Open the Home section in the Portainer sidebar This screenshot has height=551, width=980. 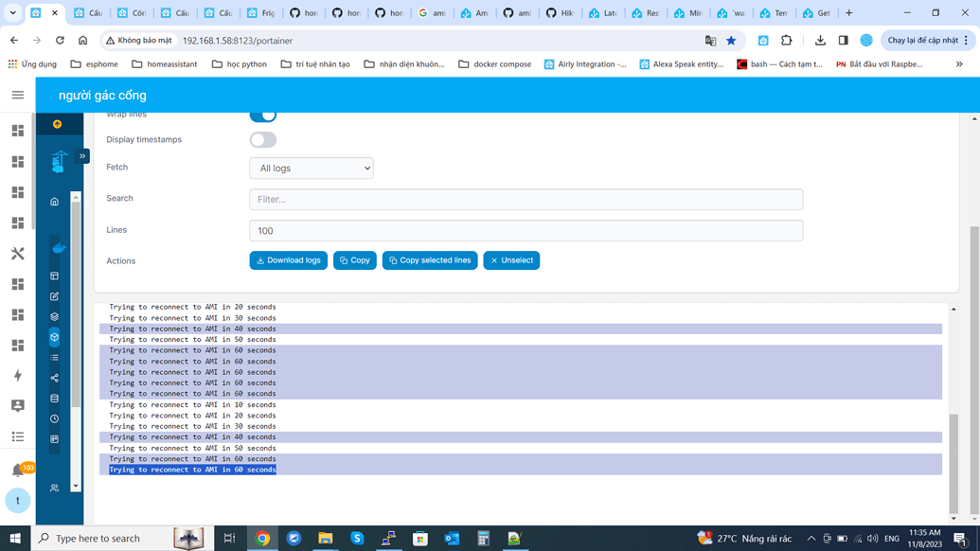click(55, 201)
